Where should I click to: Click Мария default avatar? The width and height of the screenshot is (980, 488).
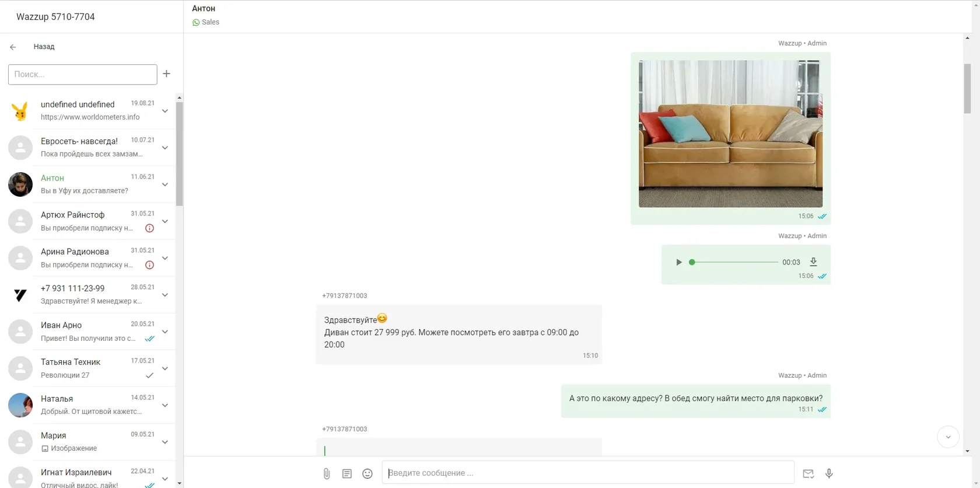coord(20,442)
